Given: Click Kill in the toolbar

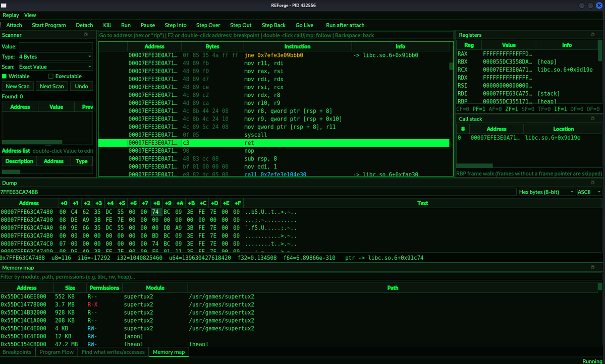Looking at the screenshot, I should [107, 25].
